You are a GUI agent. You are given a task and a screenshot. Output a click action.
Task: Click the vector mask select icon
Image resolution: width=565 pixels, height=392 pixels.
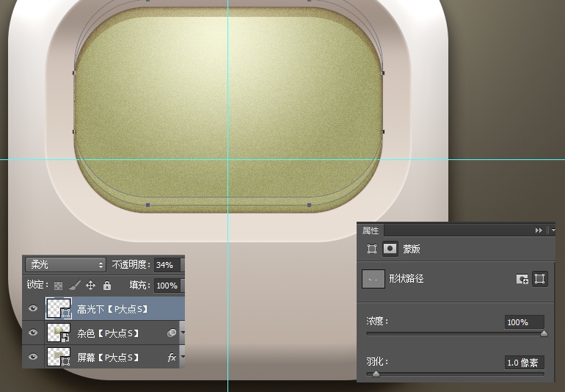click(539, 279)
